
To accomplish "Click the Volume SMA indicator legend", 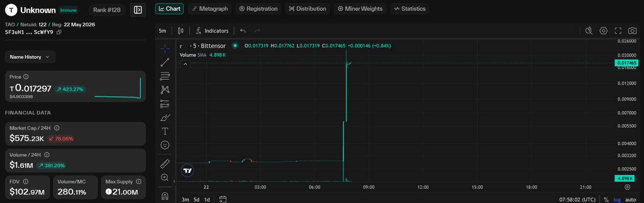I will pyautogui.click(x=203, y=55).
